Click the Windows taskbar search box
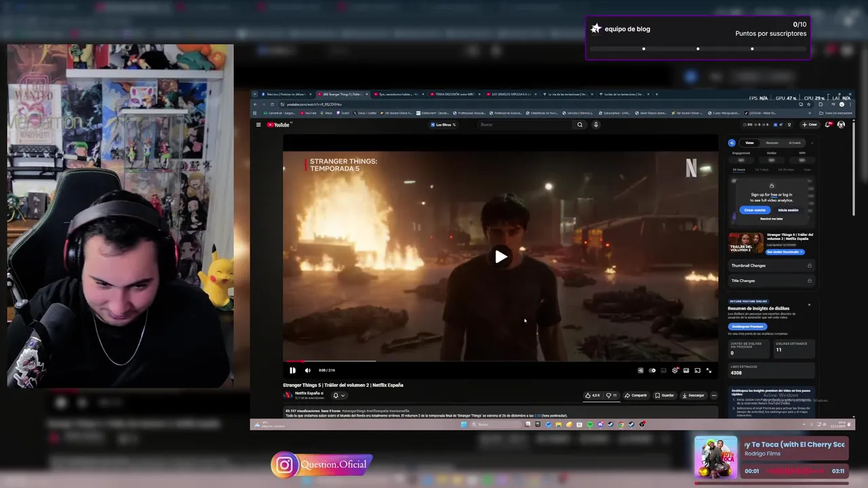This screenshot has width=868, height=488. (495, 424)
